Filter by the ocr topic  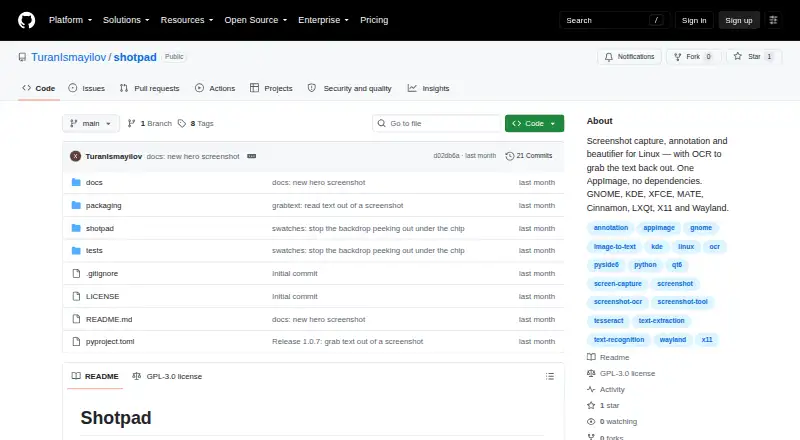tap(714, 247)
